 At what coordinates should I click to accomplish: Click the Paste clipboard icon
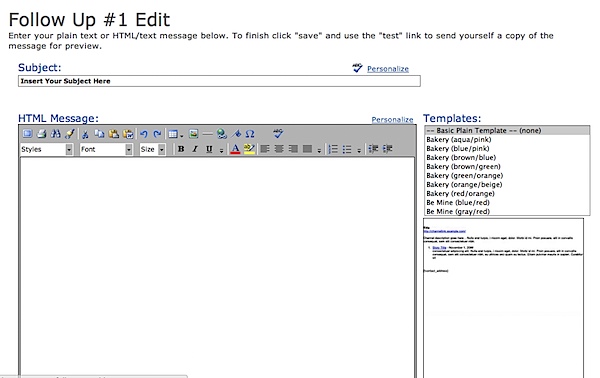(x=114, y=134)
